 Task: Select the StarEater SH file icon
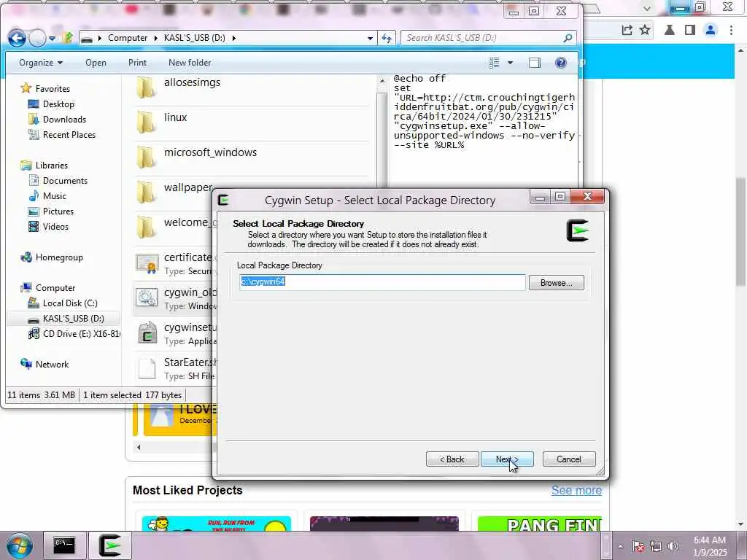click(x=147, y=368)
